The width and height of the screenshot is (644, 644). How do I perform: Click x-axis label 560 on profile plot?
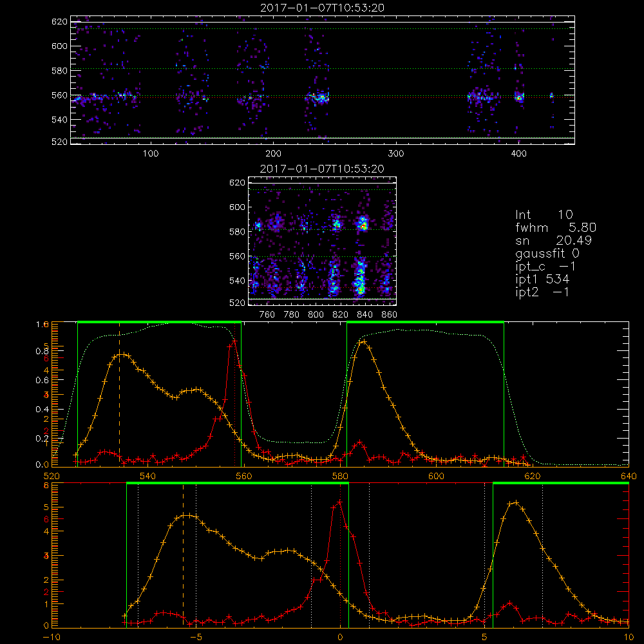coord(243,476)
